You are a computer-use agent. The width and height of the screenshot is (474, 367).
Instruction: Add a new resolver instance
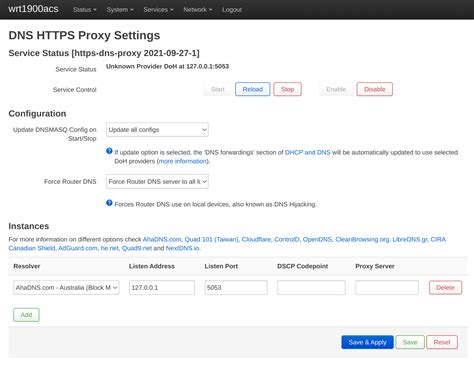(26, 315)
